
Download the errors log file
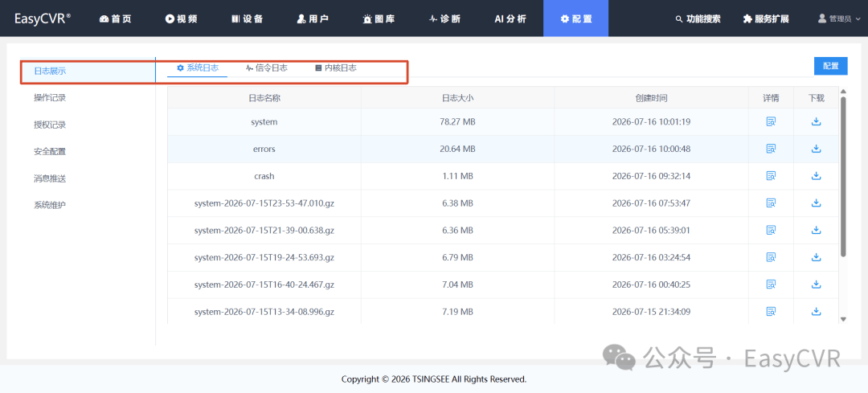pyautogui.click(x=816, y=149)
